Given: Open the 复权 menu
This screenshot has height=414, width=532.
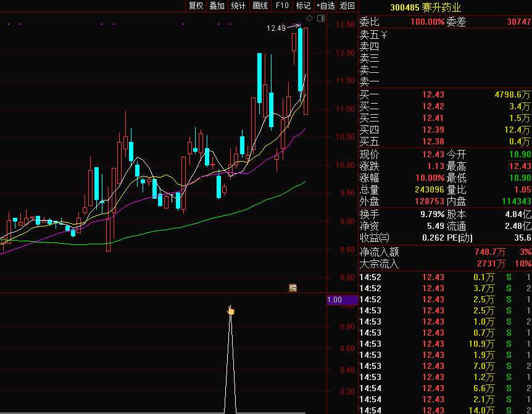Looking at the screenshot, I should pyautogui.click(x=196, y=6).
